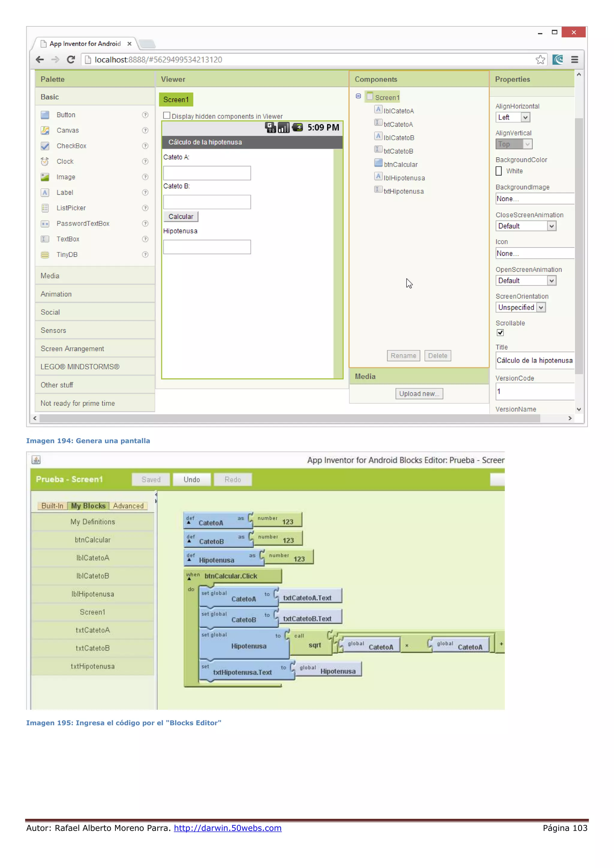Select lblHipotenusa in the Components tree
The image size is (614, 868).
tap(404, 178)
